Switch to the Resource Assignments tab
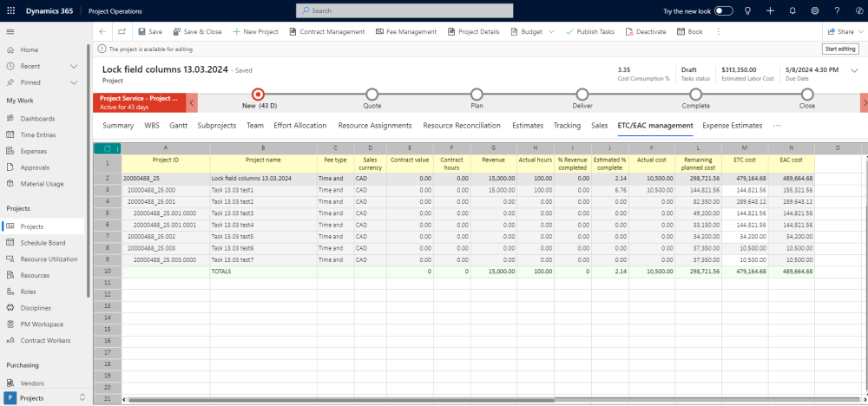Image resolution: width=868 pixels, height=406 pixels. (x=374, y=126)
